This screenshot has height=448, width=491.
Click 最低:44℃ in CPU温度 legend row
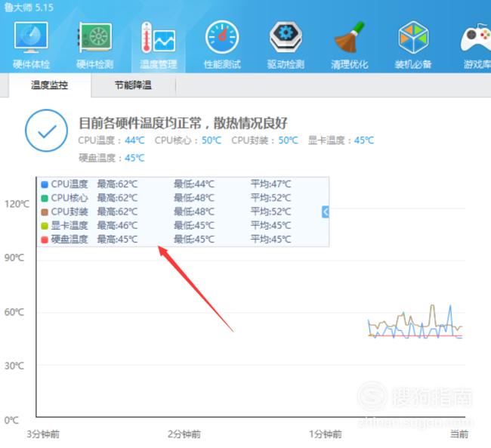click(194, 184)
